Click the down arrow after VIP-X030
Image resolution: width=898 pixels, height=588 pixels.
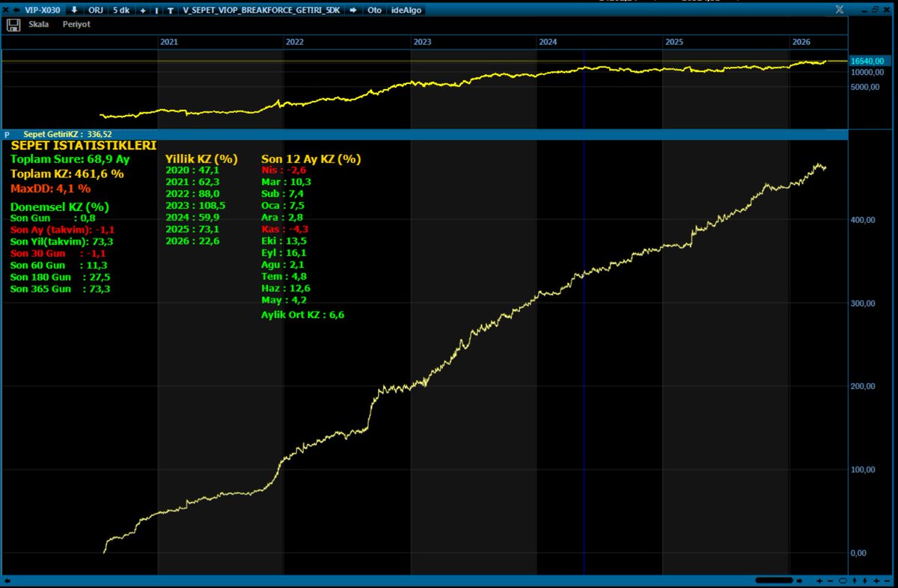(74, 10)
